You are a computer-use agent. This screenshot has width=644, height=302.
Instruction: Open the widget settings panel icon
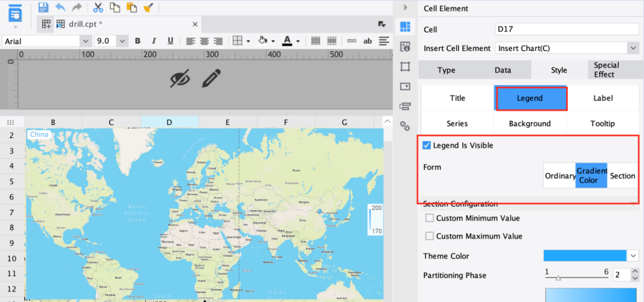pyautogui.click(x=405, y=86)
